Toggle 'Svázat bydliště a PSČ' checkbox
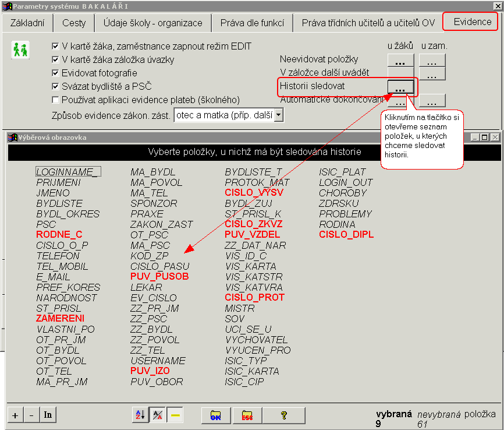The width and height of the screenshot is (504, 430). click(55, 86)
